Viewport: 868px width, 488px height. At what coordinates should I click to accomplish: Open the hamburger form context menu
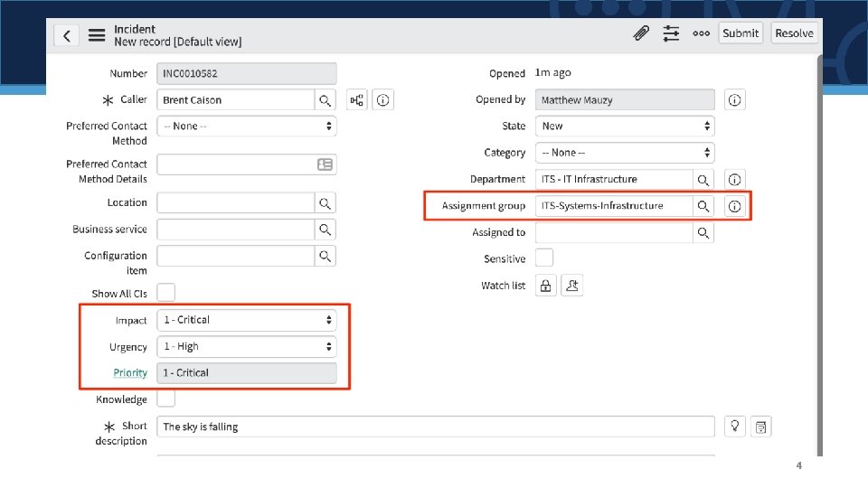point(97,35)
